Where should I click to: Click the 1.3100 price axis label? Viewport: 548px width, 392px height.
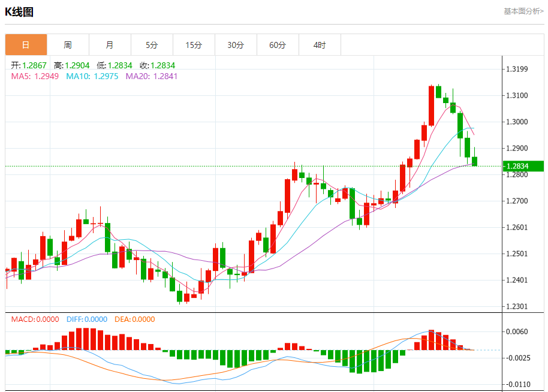(x=517, y=95)
